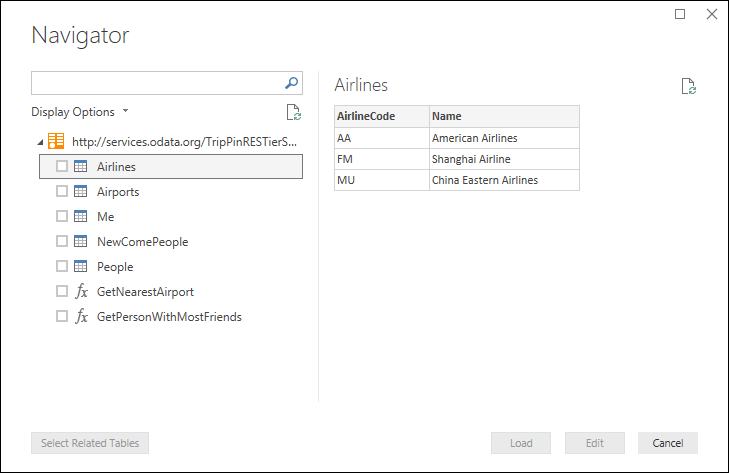Click the GetNearestAirport function icon
729x473 pixels.
pos(81,292)
